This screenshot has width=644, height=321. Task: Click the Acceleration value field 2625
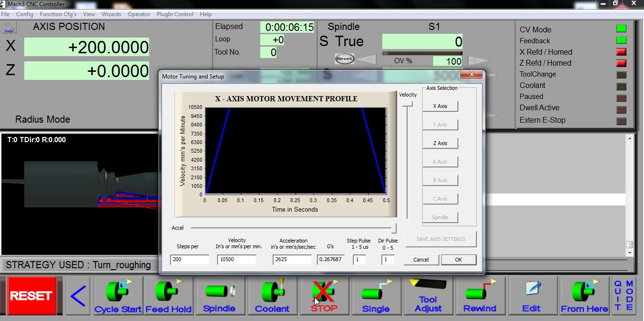pos(292,260)
